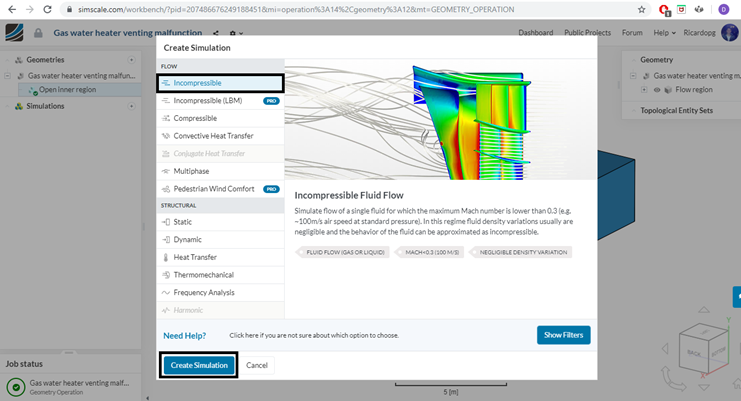Select the Dynamic structural analysis
The width and height of the screenshot is (741, 401).
[220, 239]
